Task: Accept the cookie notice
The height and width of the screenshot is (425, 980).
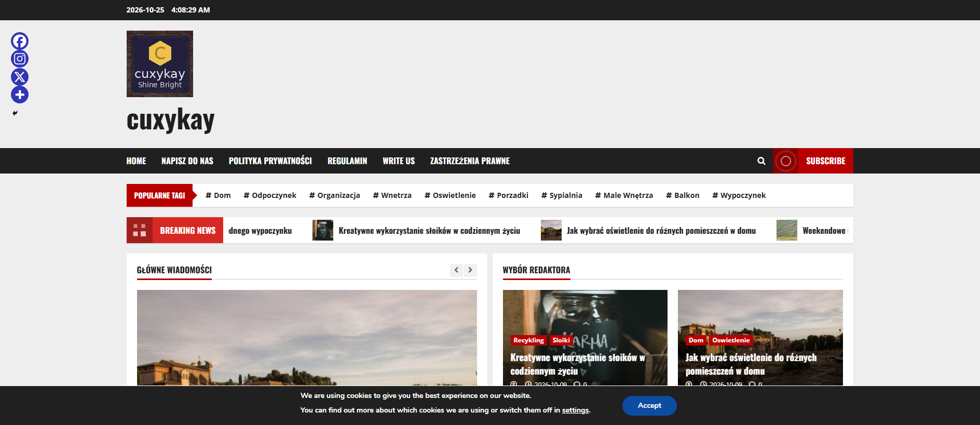Action: [649, 406]
